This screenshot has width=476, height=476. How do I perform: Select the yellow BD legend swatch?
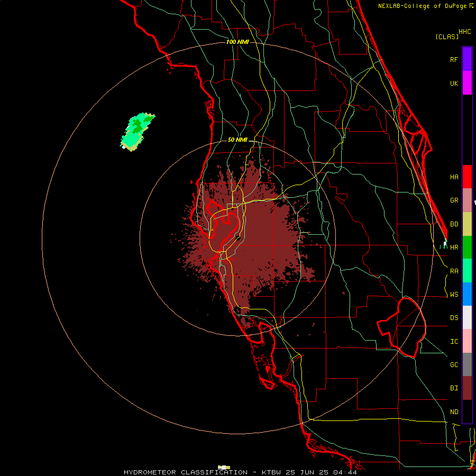(467, 224)
